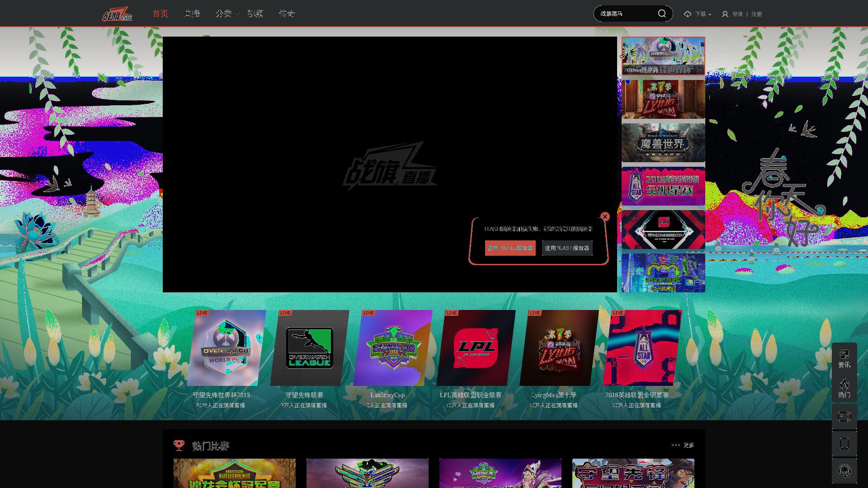Open the 首页 home tab
This screenshot has height=488, width=868.
160,14
